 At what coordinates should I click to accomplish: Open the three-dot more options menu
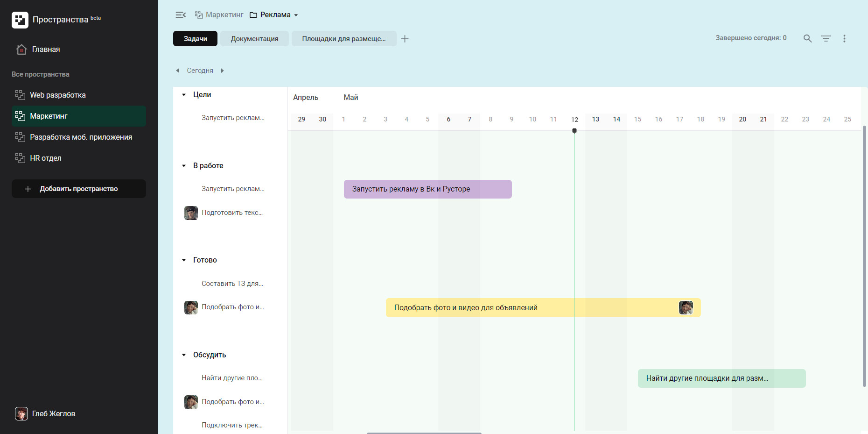[x=844, y=38]
